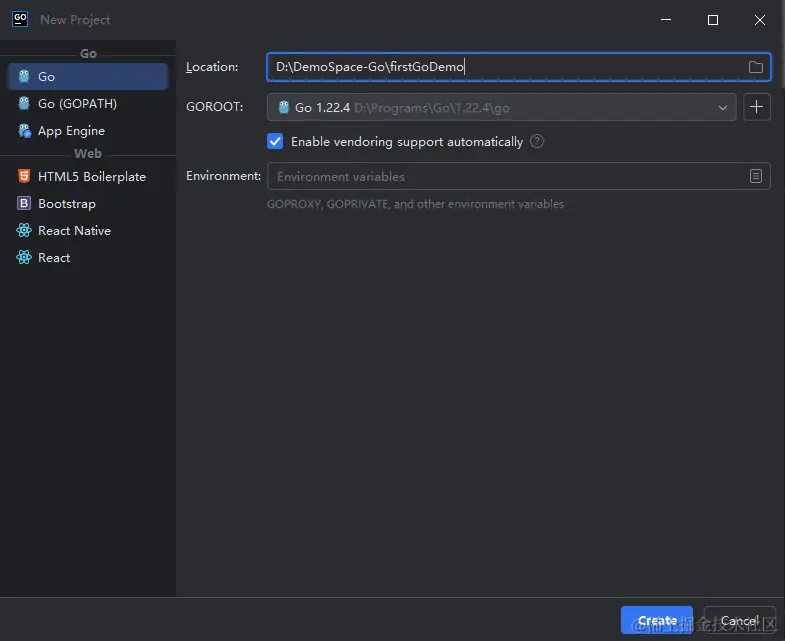This screenshot has width=785, height=641.
Task: Open environment variables editor icon
Action: tap(755, 176)
